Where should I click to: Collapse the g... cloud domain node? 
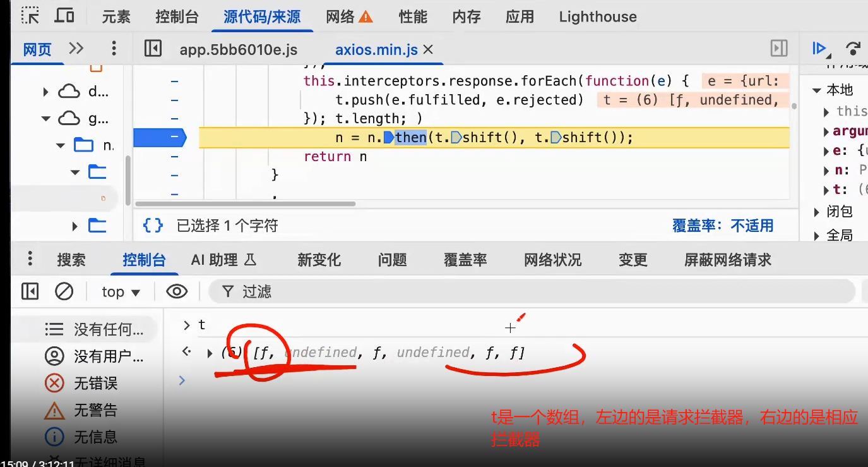click(x=45, y=118)
